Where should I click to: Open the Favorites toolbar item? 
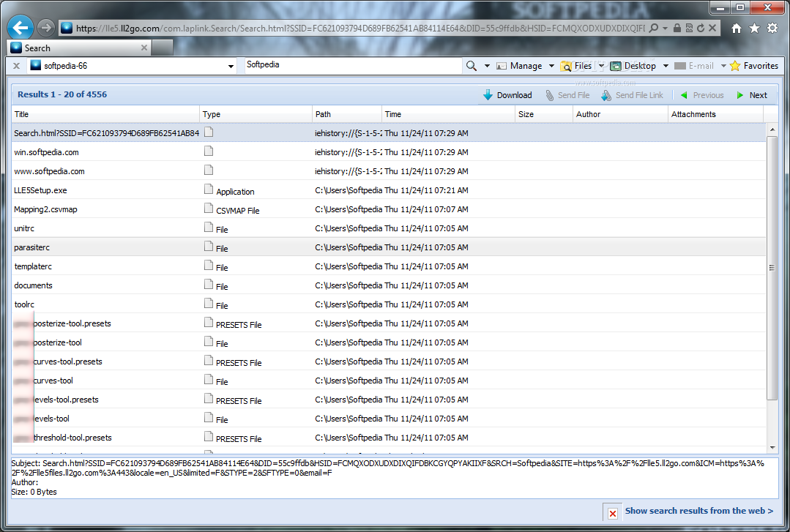pos(754,65)
